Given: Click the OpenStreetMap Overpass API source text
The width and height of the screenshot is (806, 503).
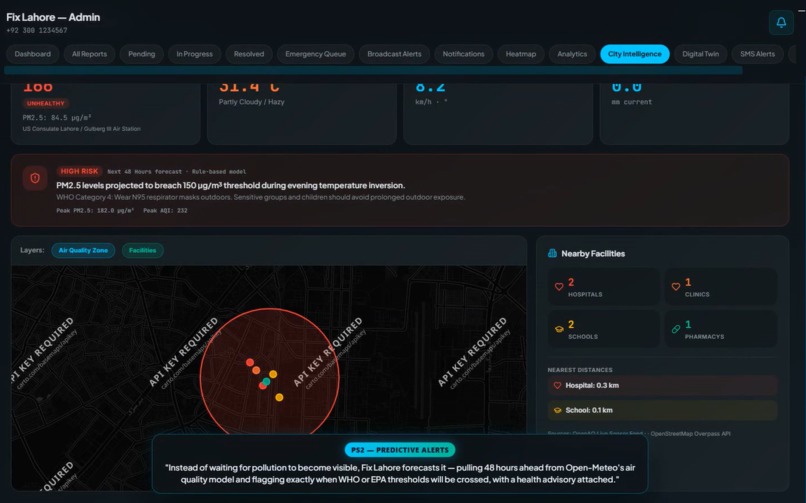Looking at the screenshot, I should (x=690, y=434).
